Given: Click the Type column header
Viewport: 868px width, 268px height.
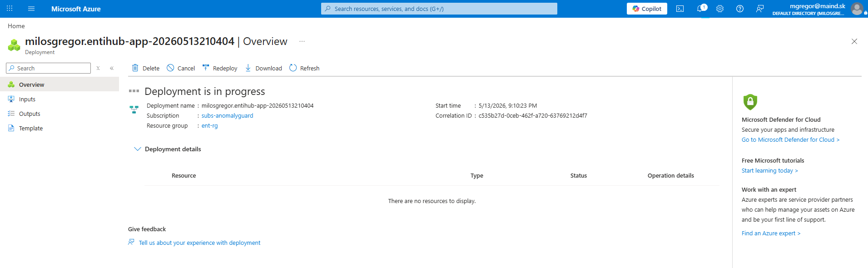Looking at the screenshot, I should [x=477, y=176].
